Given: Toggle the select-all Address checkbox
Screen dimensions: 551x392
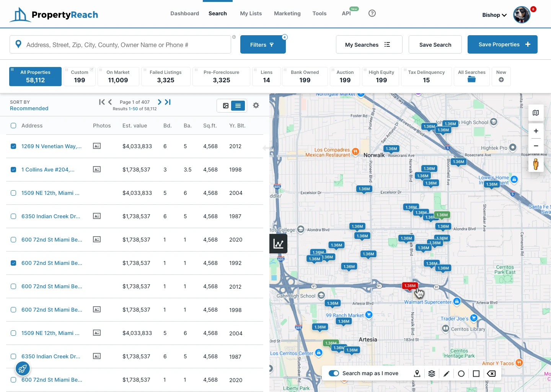Looking at the screenshot, I should pos(13,126).
